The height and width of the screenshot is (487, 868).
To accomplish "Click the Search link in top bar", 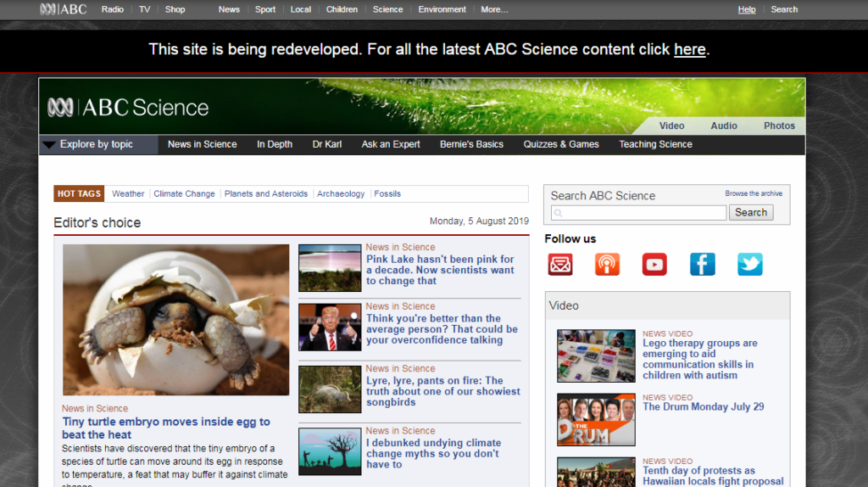I will 784,9.
